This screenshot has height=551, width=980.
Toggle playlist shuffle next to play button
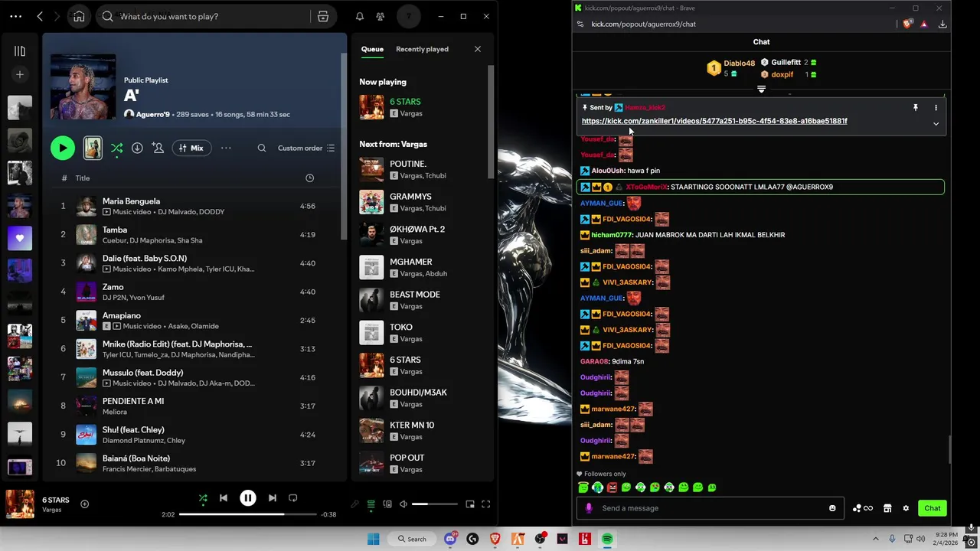point(116,148)
